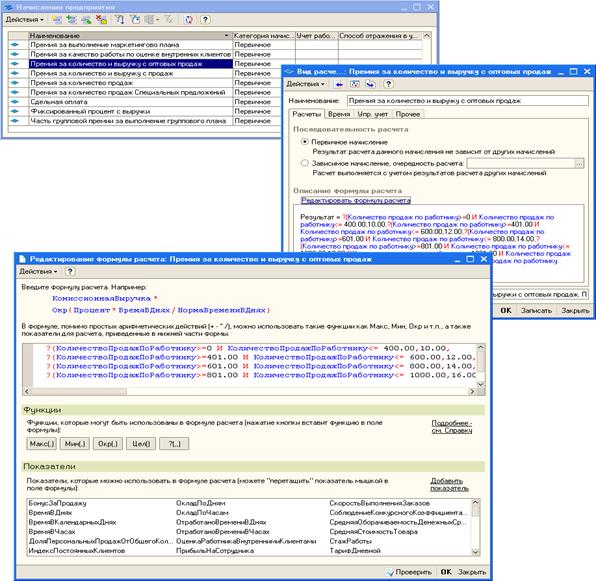
Task: Click the Наименование text field
Action: click(468, 101)
